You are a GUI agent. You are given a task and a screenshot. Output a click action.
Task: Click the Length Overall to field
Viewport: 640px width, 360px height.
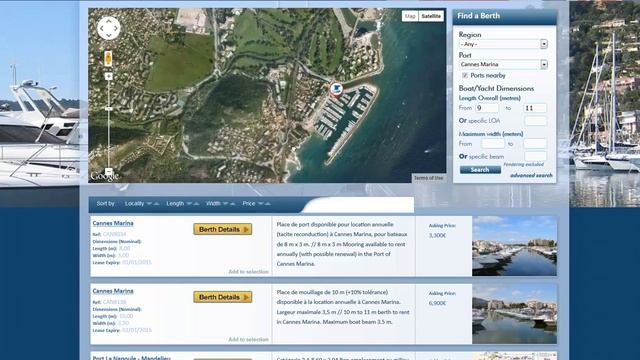[535, 108]
